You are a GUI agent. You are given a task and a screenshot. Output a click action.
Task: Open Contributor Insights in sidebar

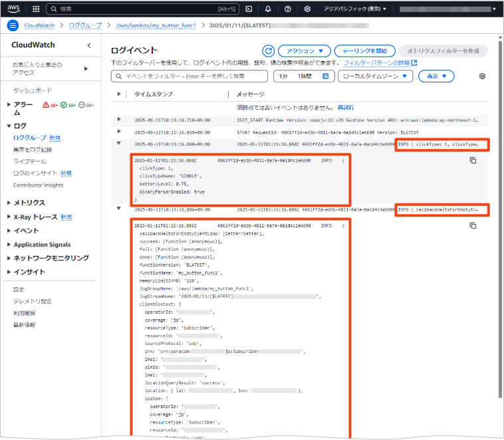point(39,185)
